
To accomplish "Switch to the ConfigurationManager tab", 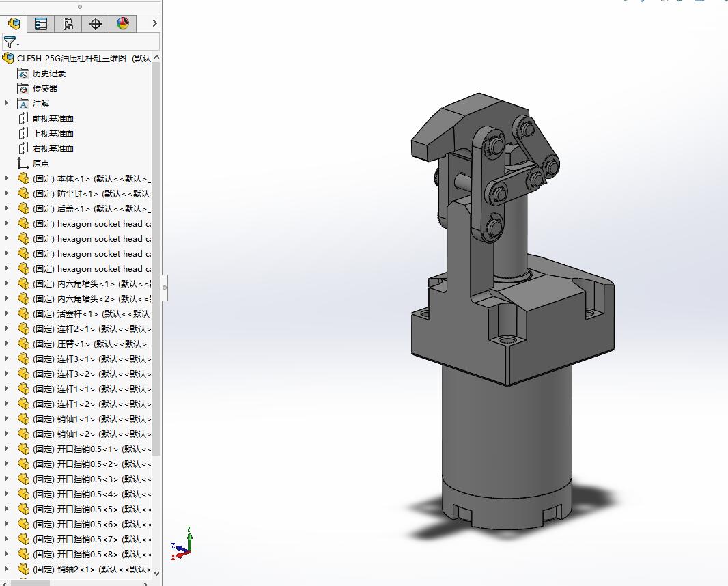I will click(x=68, y=23).
